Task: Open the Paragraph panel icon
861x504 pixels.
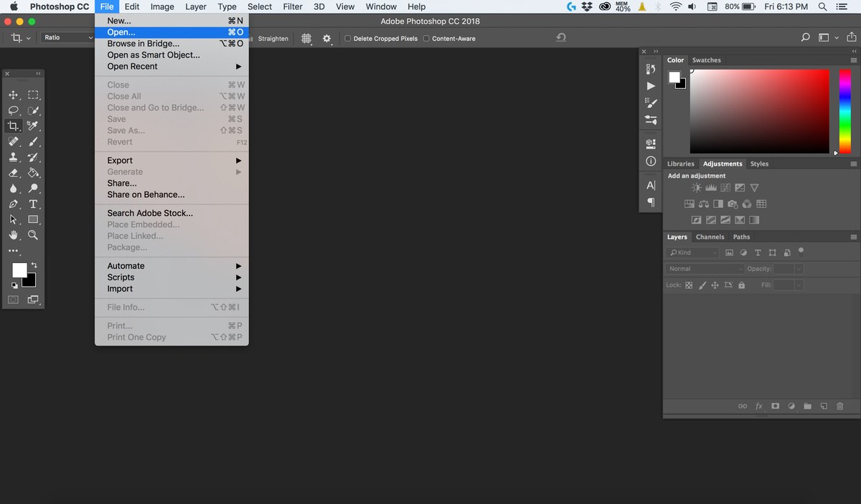Action: click(x=651, y=202)
